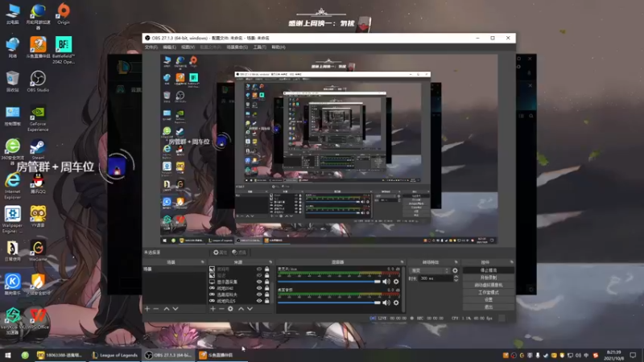This screenshot has width=644, height=362.
Task: Toggle lock on 显示器采集 source
Action: [267, 282]
